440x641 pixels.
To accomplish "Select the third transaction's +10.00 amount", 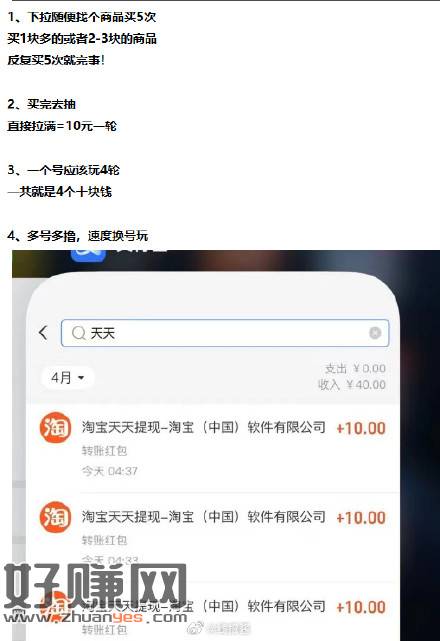I will tap(361, 607).
